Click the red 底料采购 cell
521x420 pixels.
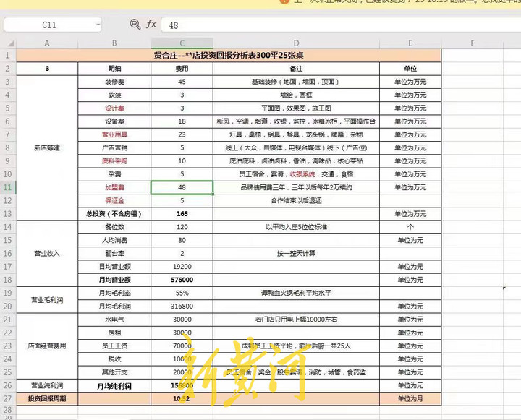point(114,161)
